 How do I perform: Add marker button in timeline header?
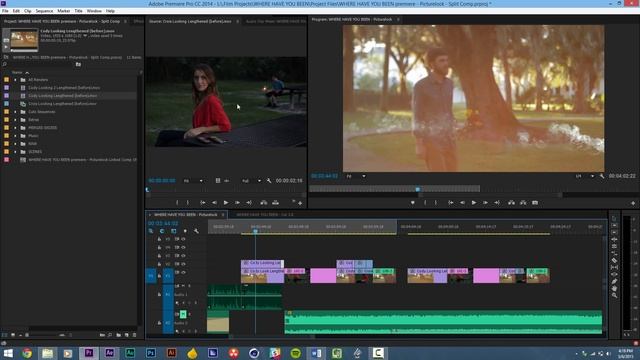tap(185, 231)
